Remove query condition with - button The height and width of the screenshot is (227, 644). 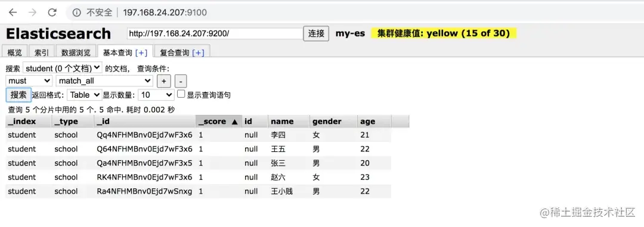click(x=181, y=81)
